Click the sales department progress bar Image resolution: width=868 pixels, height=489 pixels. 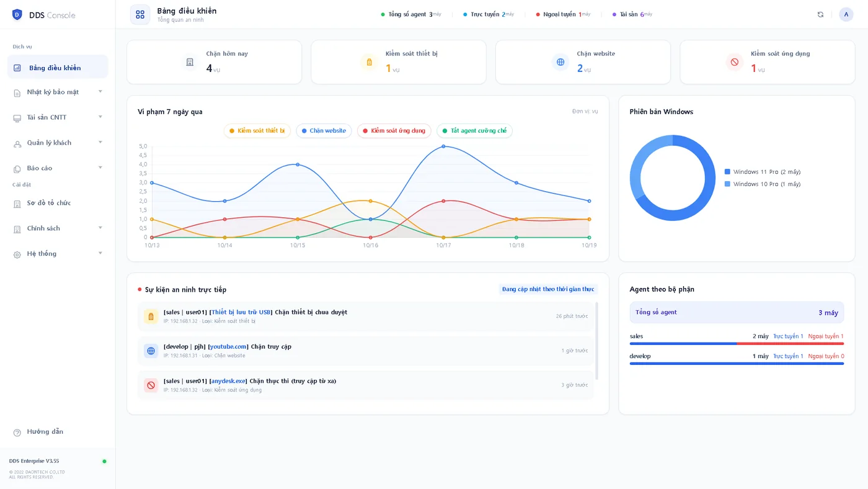[737, 343]
